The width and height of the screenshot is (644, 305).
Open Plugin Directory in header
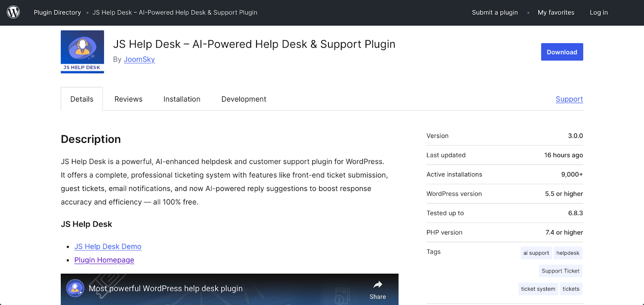[57, 12]
